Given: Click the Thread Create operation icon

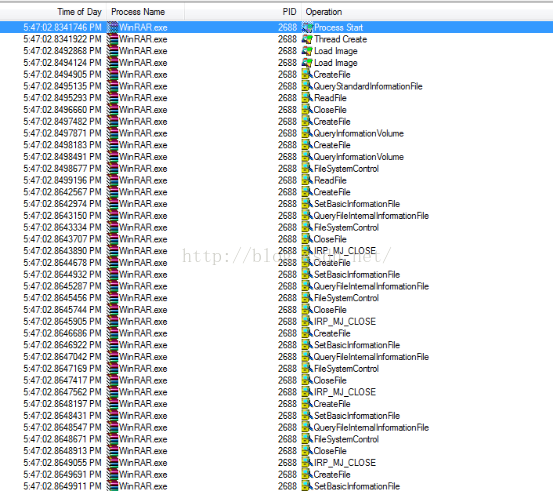Looking at the screenshot, I should 307,39.
